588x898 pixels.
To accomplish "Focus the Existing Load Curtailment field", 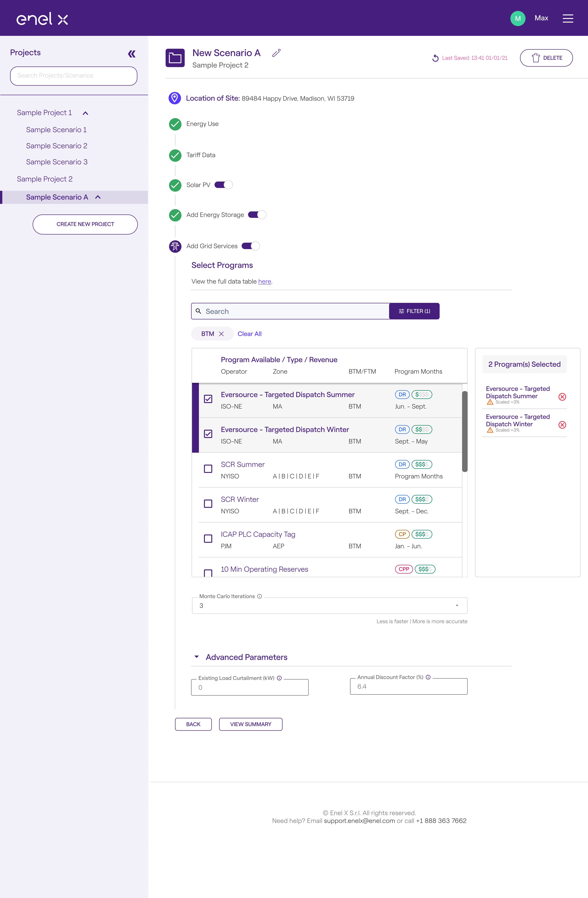I will 250,688.
